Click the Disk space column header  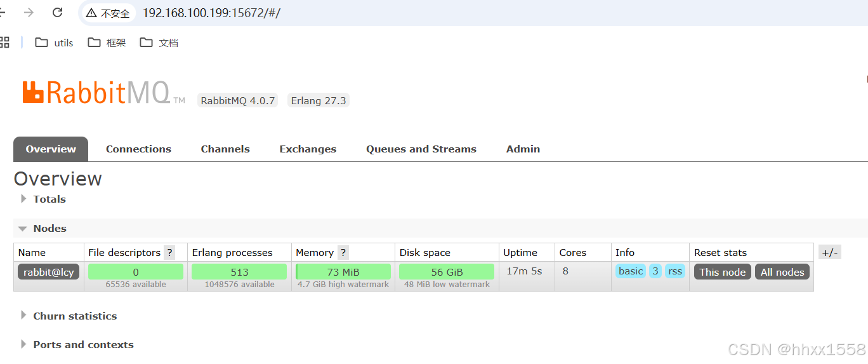pyautogui.click(x=425, y=252)
